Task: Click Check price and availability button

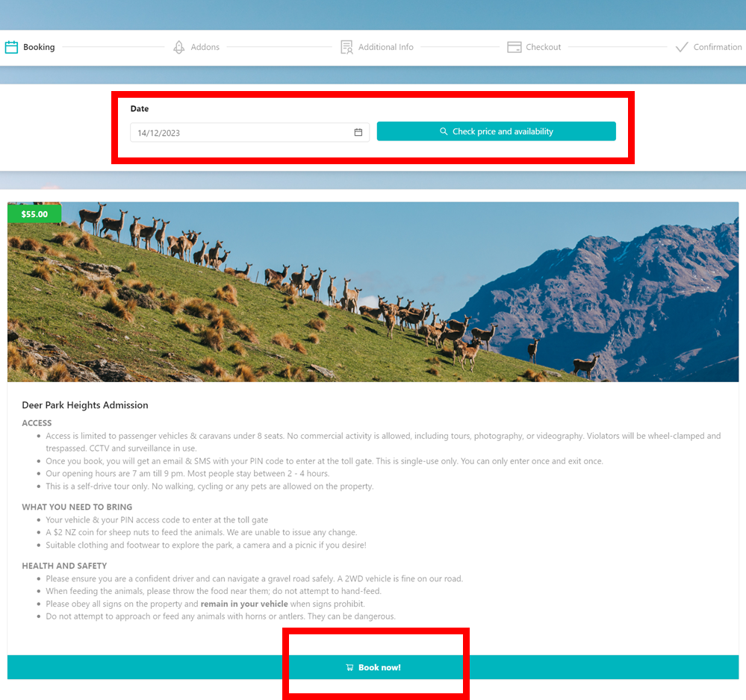Action: click(x=497, y=131)
